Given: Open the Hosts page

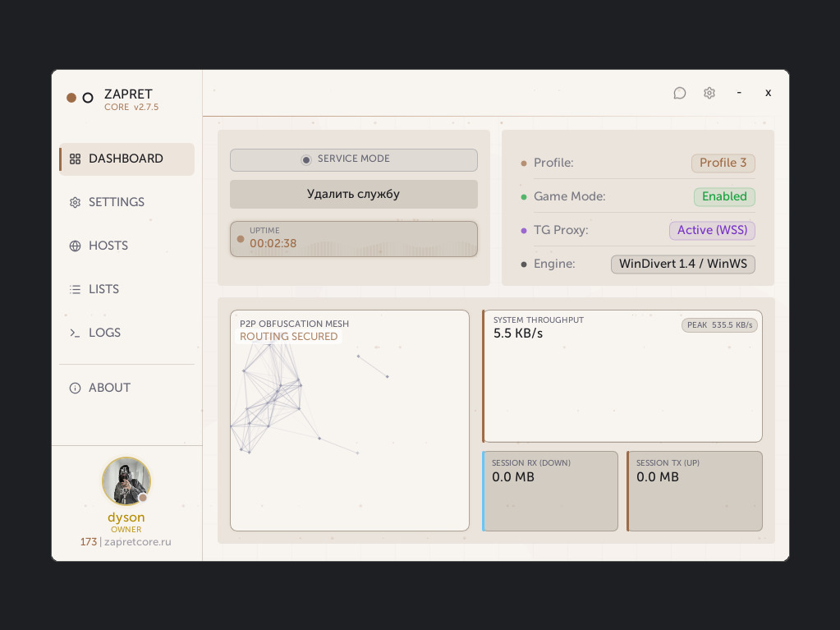Looking at the screenshot, I should tap(127, 246).
